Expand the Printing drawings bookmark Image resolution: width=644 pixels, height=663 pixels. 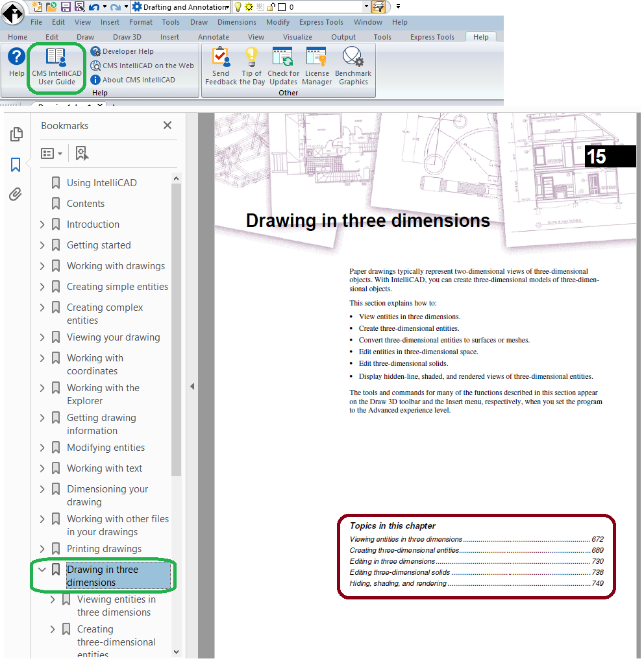[x=42, y=549]
